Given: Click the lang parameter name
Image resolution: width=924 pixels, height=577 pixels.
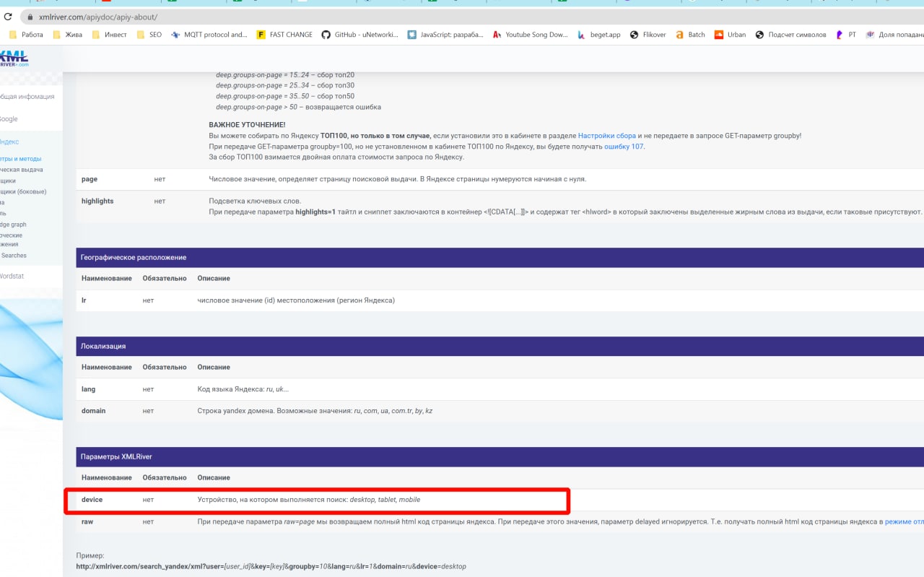Looking at the screenshot, I should (x=88, y=389).
